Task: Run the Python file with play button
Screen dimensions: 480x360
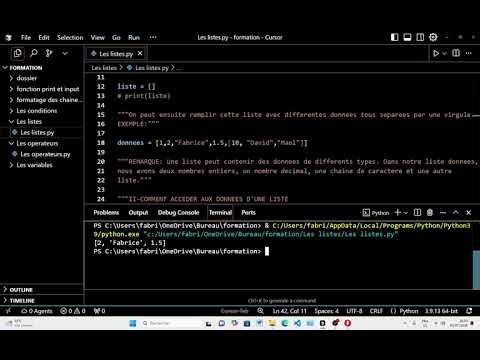Action: pyautogui.click(x=436, y=53)
